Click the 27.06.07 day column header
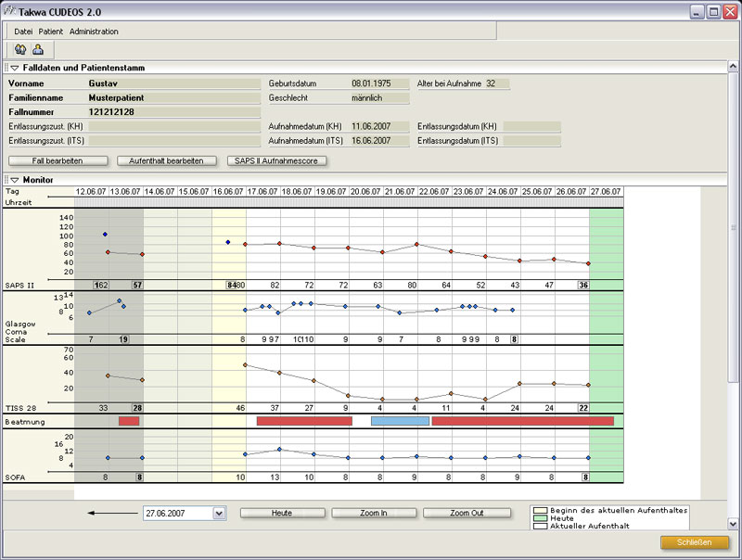This screenshot has width=742, height=560. (x=607, y=192)
